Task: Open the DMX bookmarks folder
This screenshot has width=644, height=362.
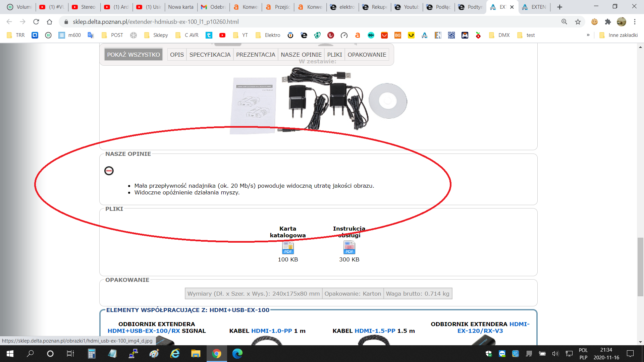Action: pyautogui.click(x=500, y=35)
